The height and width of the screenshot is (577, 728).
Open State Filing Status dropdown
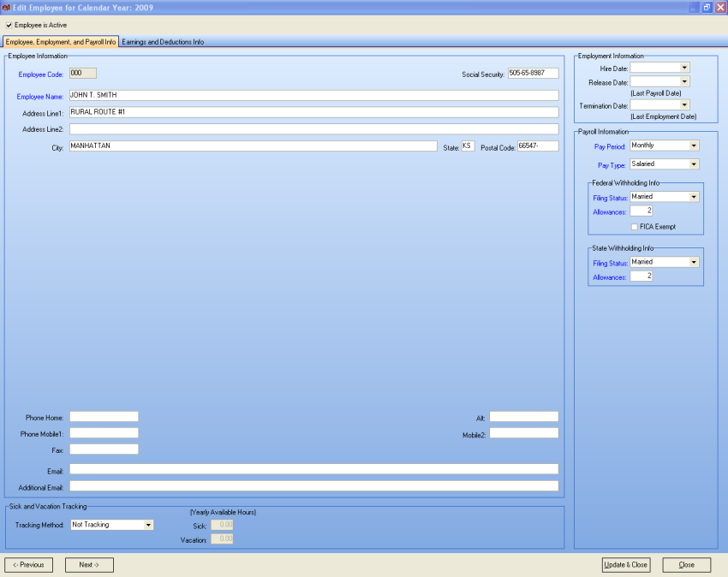694,262
